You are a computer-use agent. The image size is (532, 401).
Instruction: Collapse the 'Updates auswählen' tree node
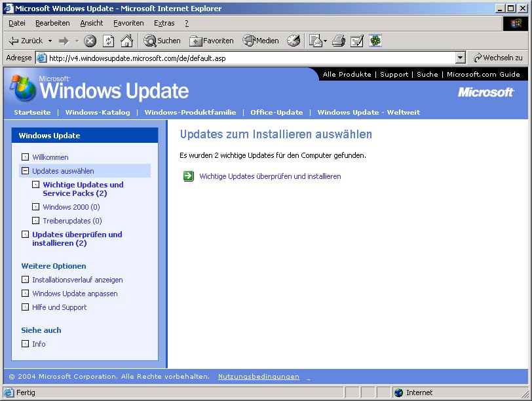point(25,171)
